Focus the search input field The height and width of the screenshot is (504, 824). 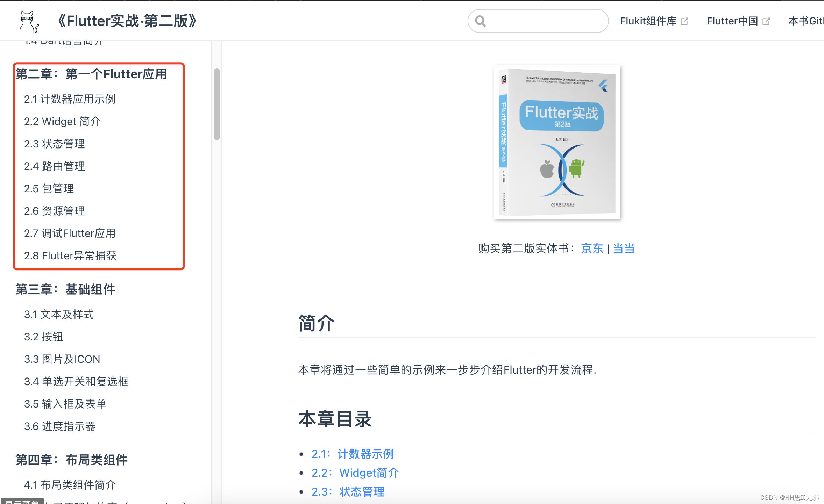[538, 21]
